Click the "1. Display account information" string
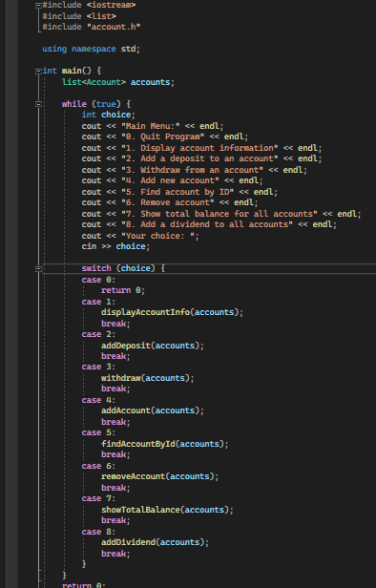The width and height of the screenshot is (376, 588). coord(199,148)
